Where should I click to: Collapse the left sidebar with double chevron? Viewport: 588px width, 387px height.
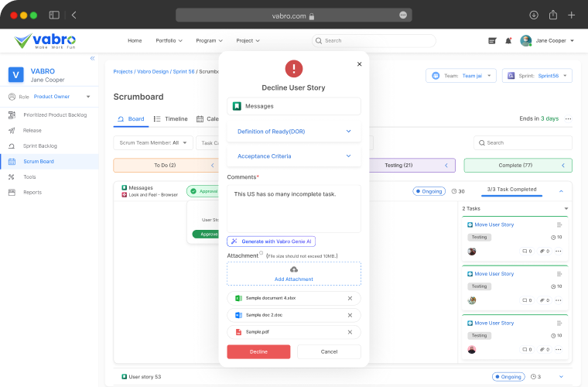pos(92,59)
